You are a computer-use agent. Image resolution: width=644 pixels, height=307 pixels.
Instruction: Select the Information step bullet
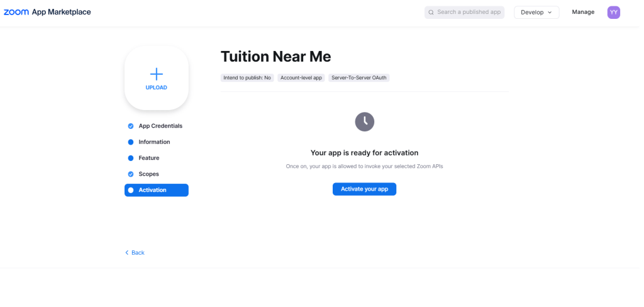coord(131,142)
